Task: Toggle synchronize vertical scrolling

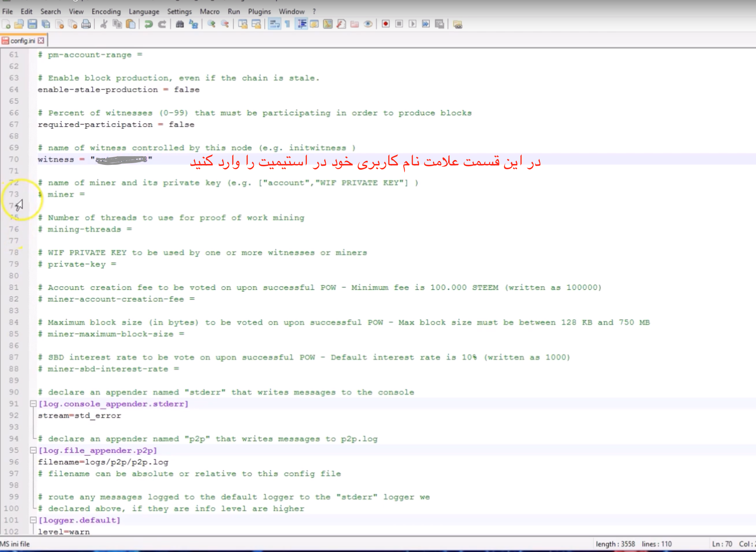Action: click(x=243, y=24)
